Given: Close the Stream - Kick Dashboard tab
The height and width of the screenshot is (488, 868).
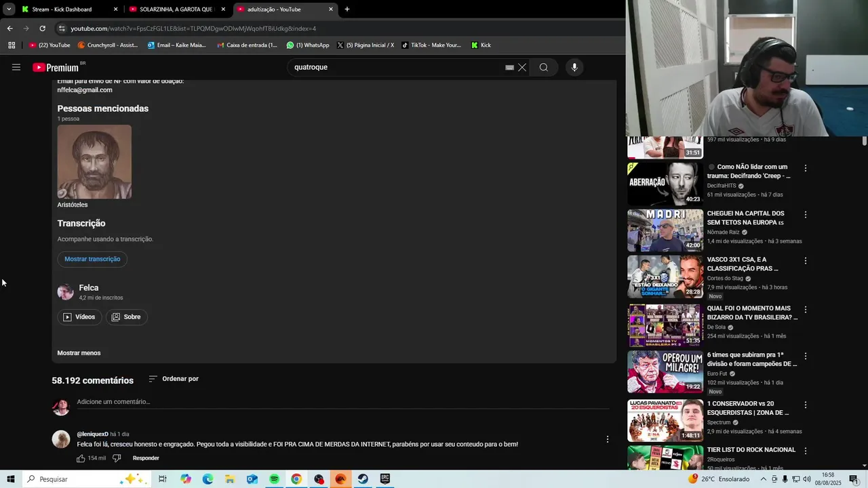Looking at the screenshot, I should tap(115, 9).
